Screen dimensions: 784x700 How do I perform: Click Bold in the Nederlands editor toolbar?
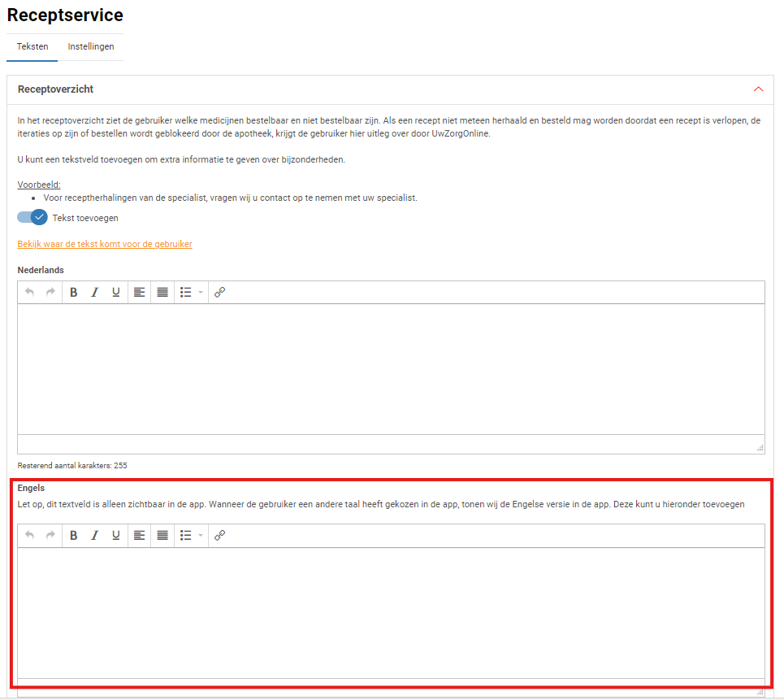click(x=74, y=293)
